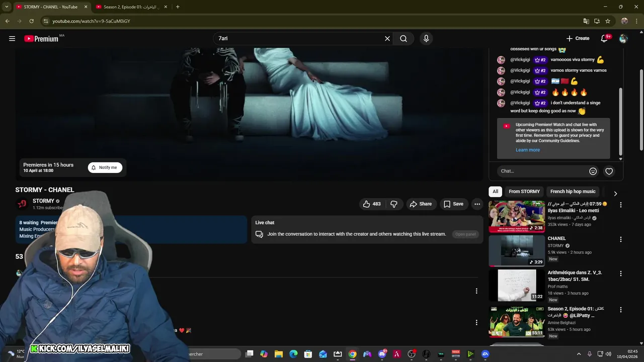Viewport: 644px width, 362px height.
Task: Save the video to a playlist
Action: pyautogui.click(x=453, y=204)
